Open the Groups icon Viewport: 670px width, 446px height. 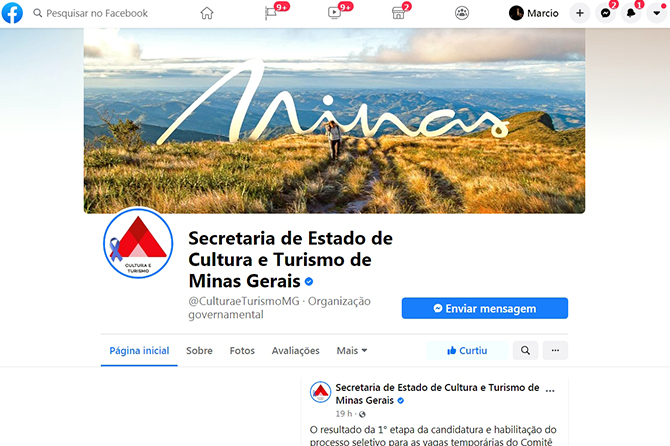tap(462, 13)
